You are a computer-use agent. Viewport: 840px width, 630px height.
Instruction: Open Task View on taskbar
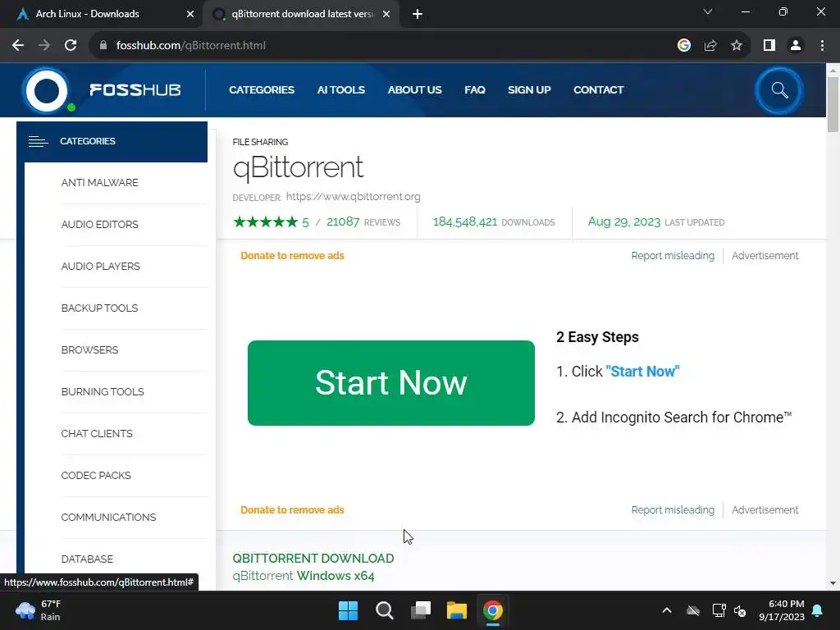[421, 610]
